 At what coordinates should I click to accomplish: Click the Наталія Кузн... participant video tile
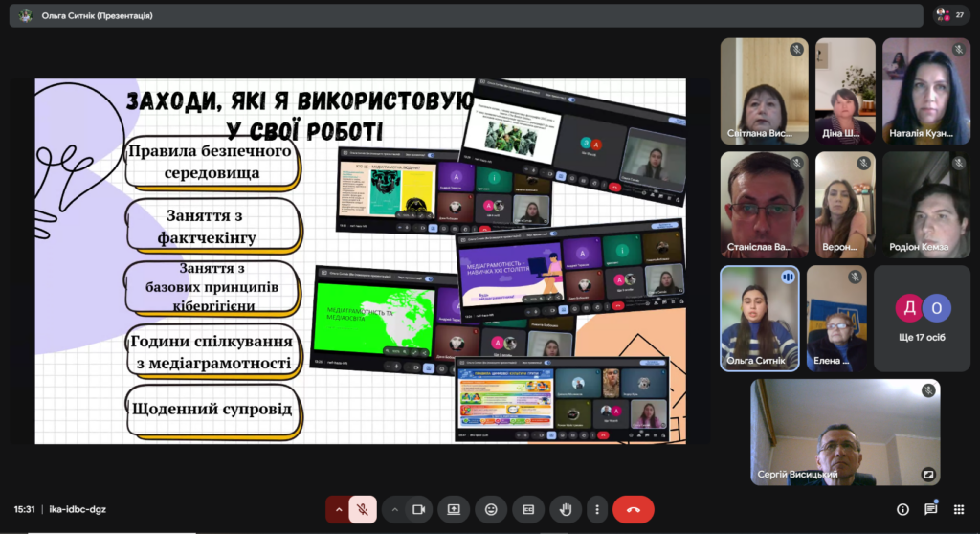pyautogui.click(x=925, y=91)
